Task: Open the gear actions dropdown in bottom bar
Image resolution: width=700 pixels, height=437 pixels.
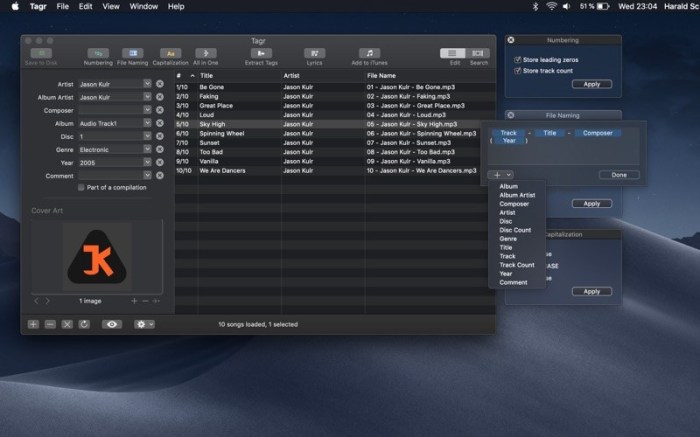Action: tap(145, 324)
